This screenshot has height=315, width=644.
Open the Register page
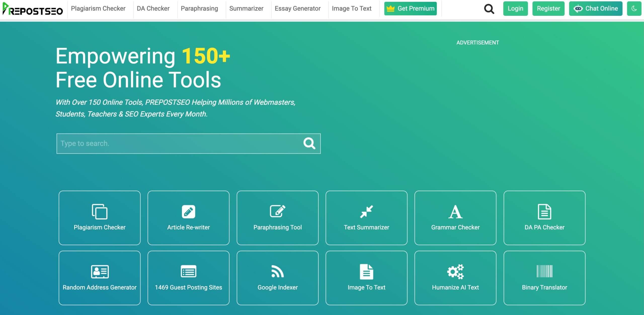(x=548, y=8)
